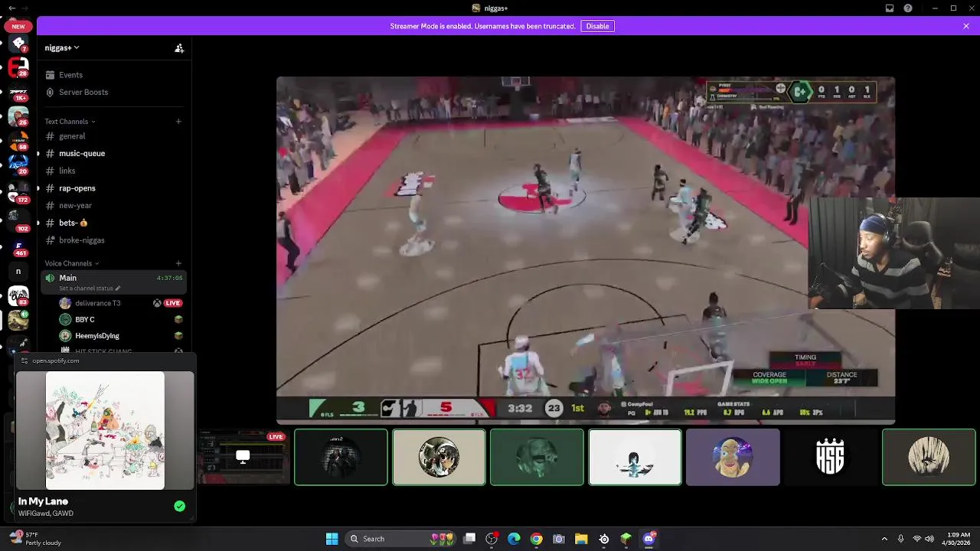Open the camera app on the taskbar
980x551 pixels.
pos(559,539)
